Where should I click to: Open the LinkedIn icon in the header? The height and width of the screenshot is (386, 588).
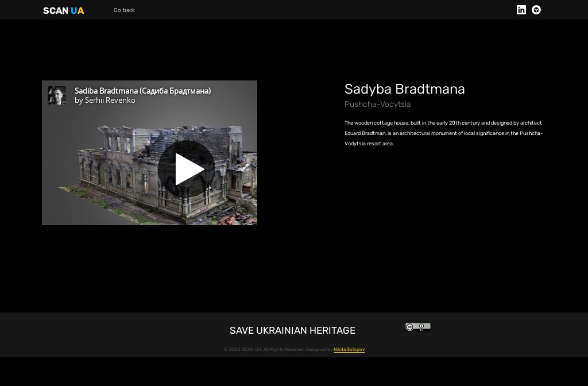pos(521,10)
